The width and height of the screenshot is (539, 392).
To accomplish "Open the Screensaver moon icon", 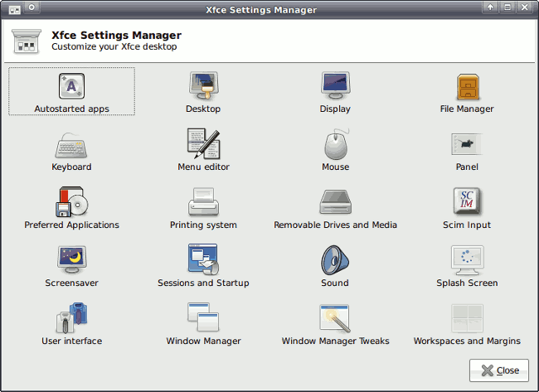I will pyautogui.click(x=71, y=259).
